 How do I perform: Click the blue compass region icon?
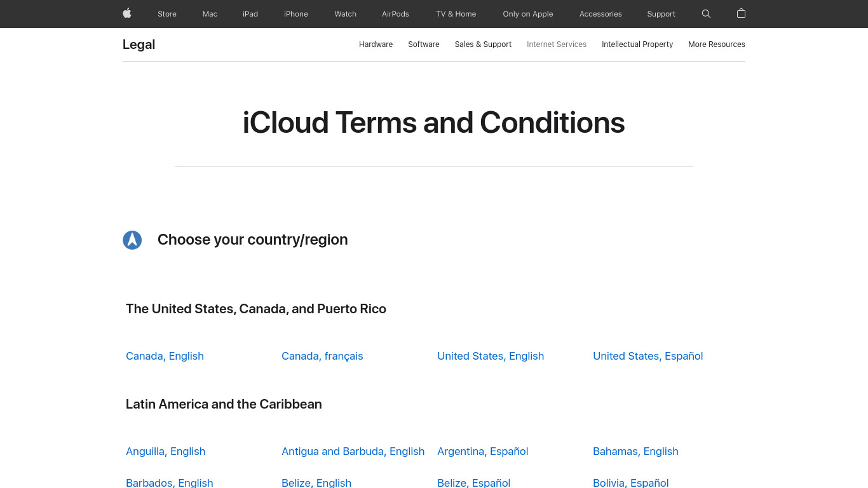pos(132,240)
